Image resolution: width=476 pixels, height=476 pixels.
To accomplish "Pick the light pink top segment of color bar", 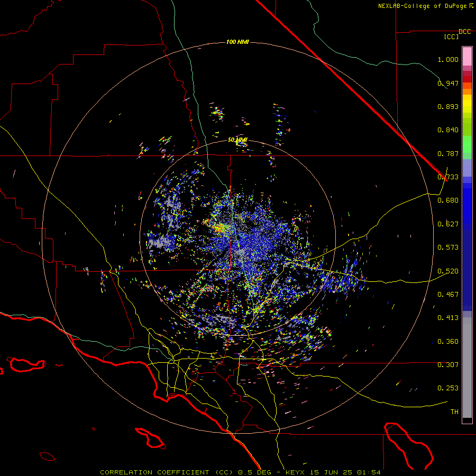I will tap(467, 57).
